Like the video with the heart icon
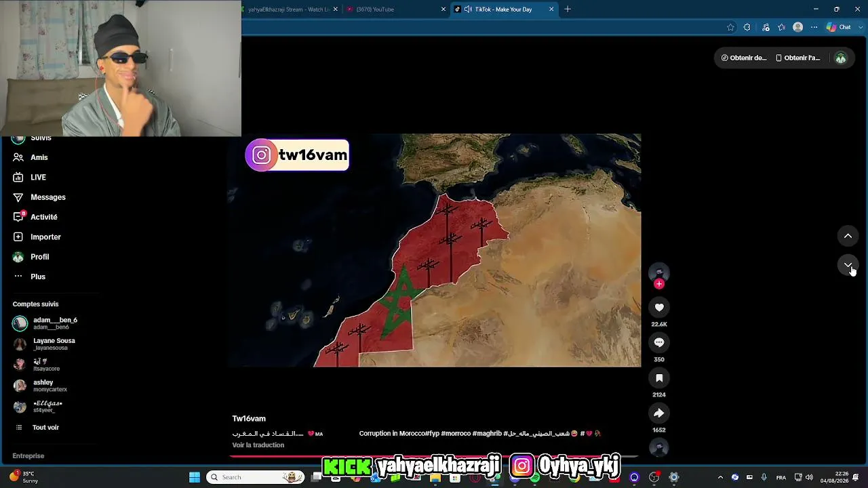 [x=659, y=308]
